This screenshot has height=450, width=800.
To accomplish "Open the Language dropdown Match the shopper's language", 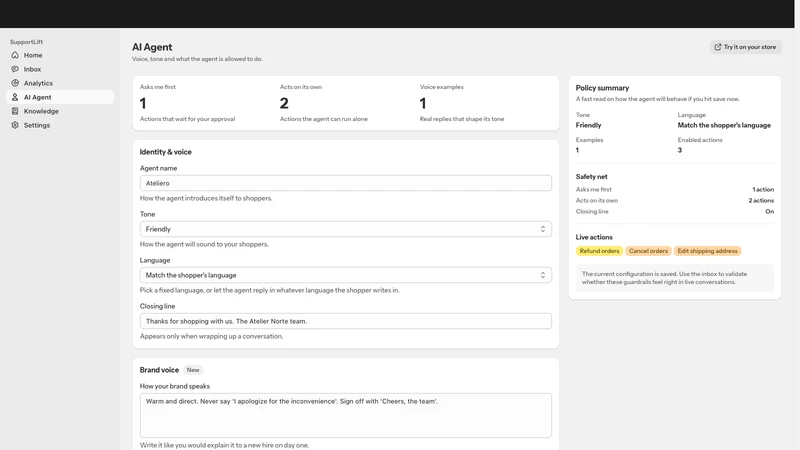I will pos(345,275).
